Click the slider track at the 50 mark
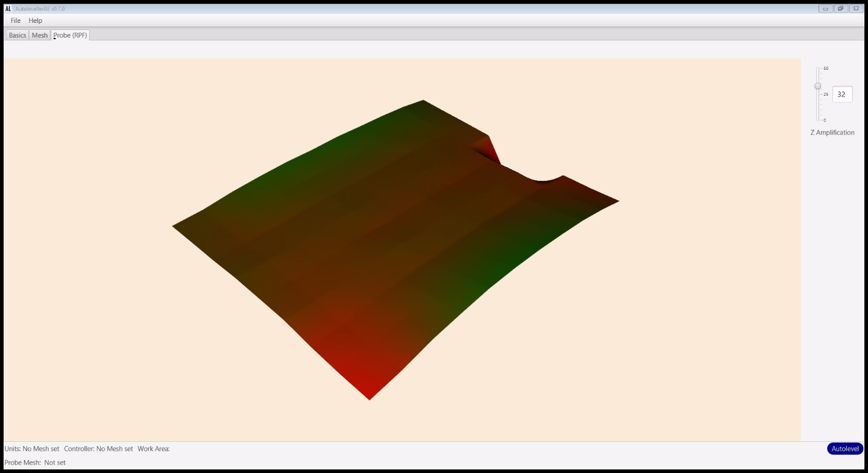Screen dimensions: 868x473 (x=818, y=69)
